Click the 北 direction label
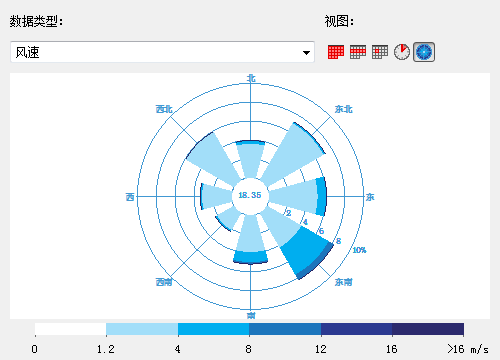 [251, 78]
